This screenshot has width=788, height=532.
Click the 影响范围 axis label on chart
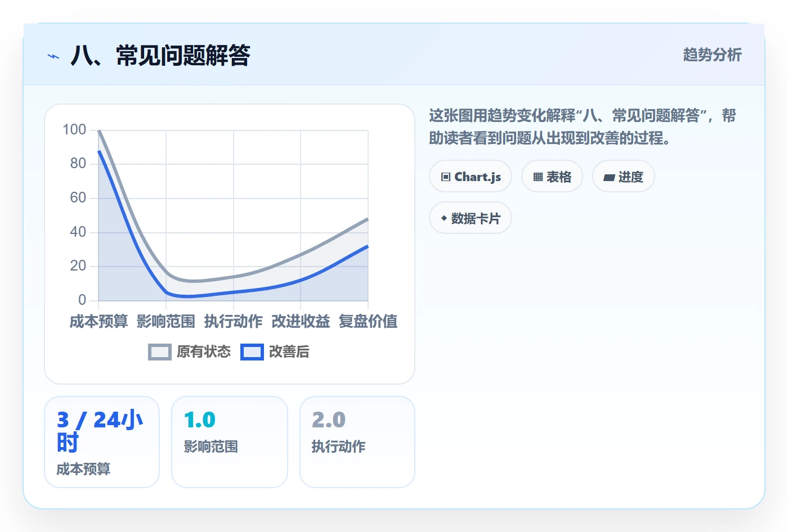point(166,322)
